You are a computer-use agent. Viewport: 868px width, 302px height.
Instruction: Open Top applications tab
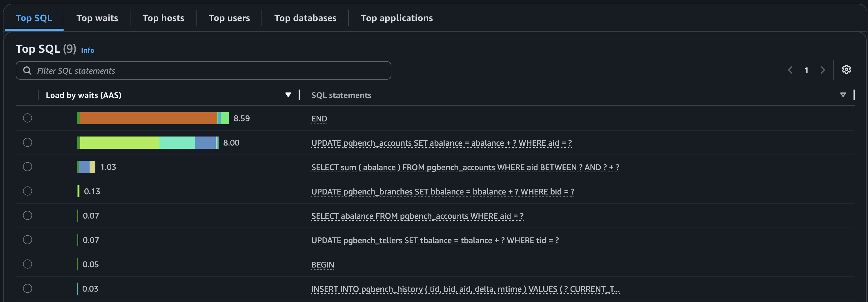coord(397,18)
